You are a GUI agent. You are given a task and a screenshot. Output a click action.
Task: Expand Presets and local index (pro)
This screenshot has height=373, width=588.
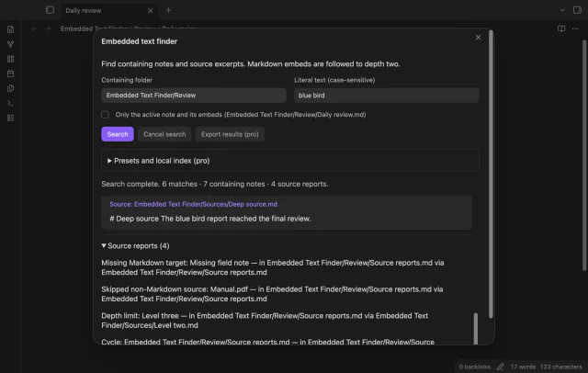coord(290,161)
